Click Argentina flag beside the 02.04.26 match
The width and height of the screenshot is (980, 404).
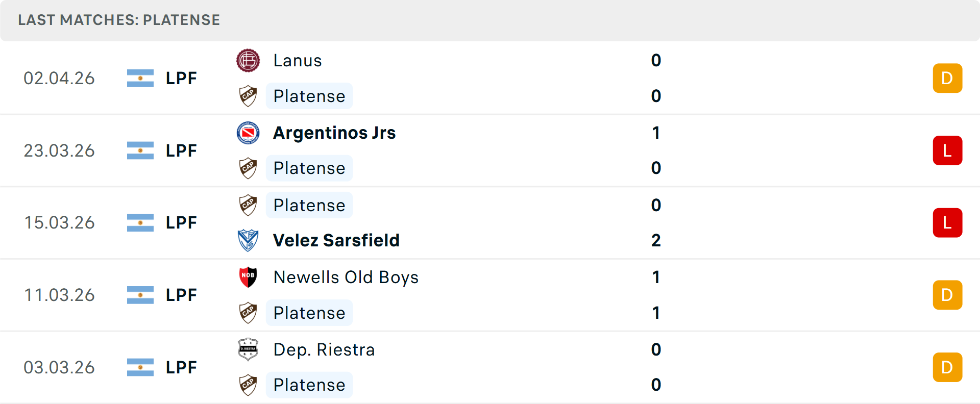click(140, 79)
